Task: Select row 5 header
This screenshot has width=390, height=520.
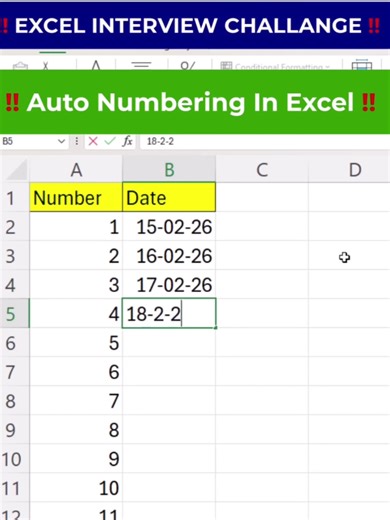Action: (x=15, y=313)
